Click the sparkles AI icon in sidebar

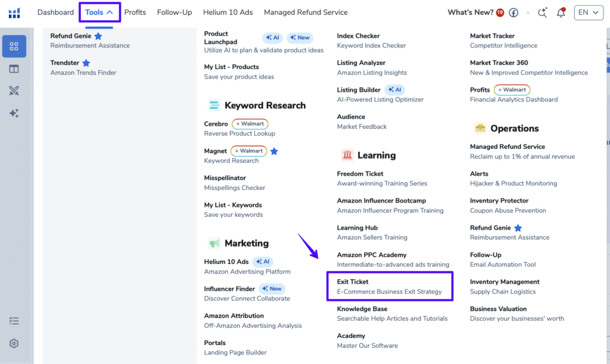coord(14,113)
